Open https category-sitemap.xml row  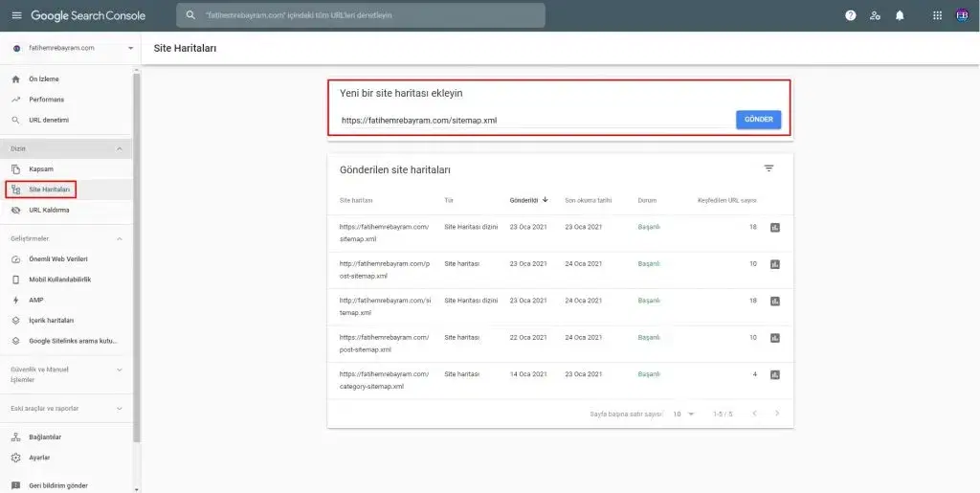(x=560, y=381)
